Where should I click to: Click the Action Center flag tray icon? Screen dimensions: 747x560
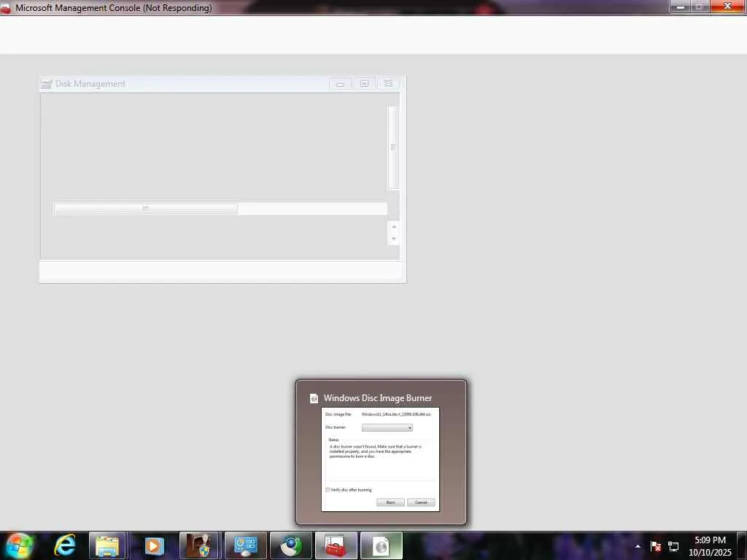[656, 546]
